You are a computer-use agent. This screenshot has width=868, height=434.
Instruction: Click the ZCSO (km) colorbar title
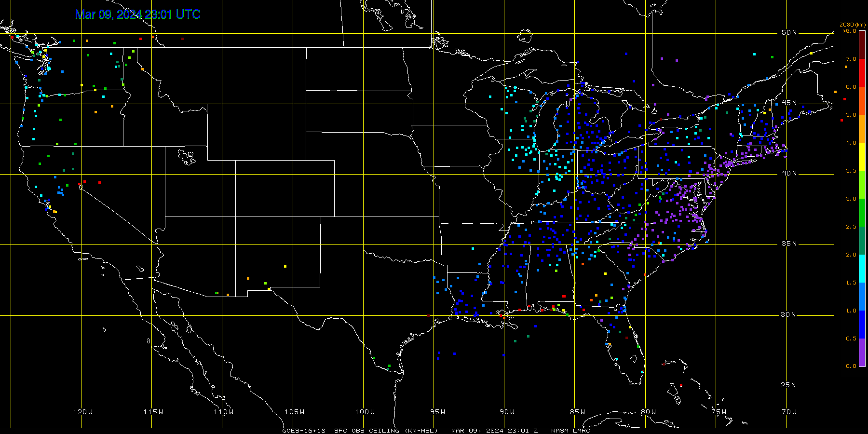coord(853,25)
